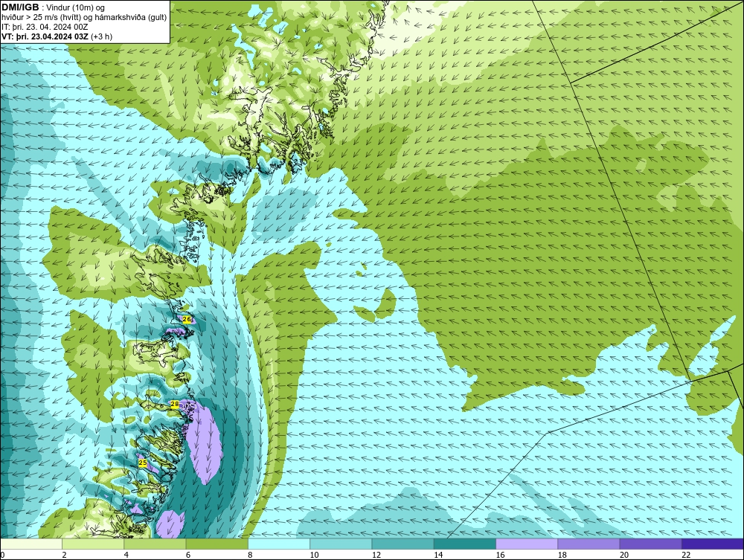Click the scale value 16 on color bar
The image size is (744, 560).
(x=500, y=555)
